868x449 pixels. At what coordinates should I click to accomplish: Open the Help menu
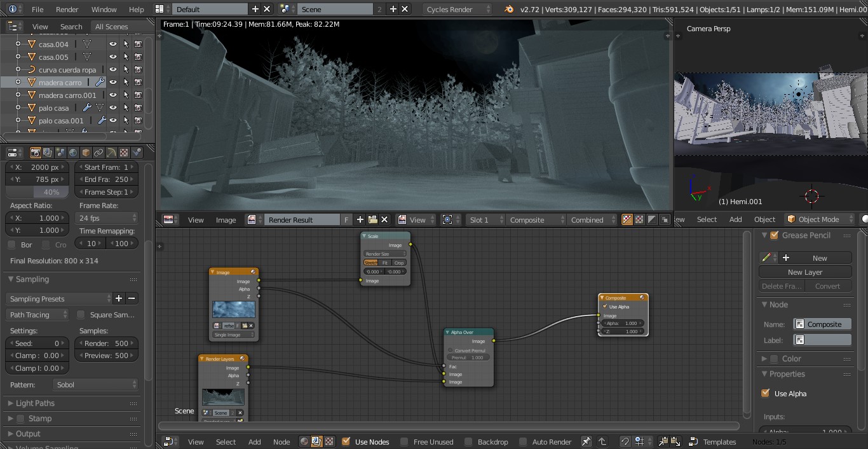tap(137, 9)
